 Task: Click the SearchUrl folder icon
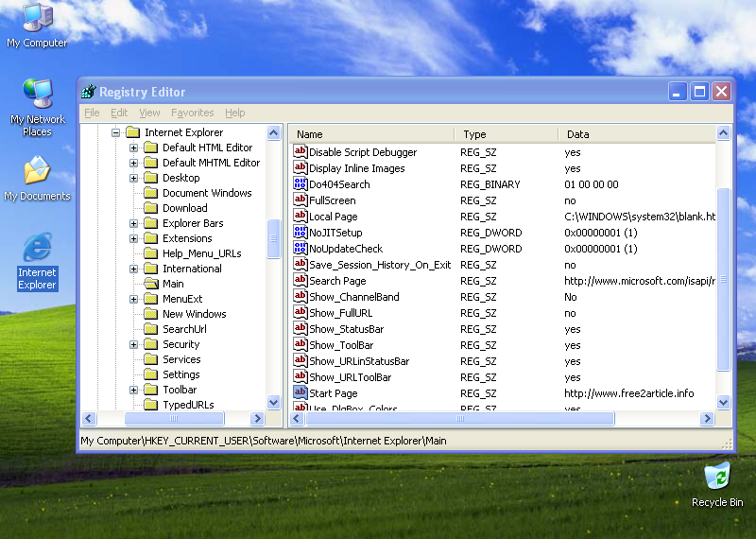click(151, 329)
